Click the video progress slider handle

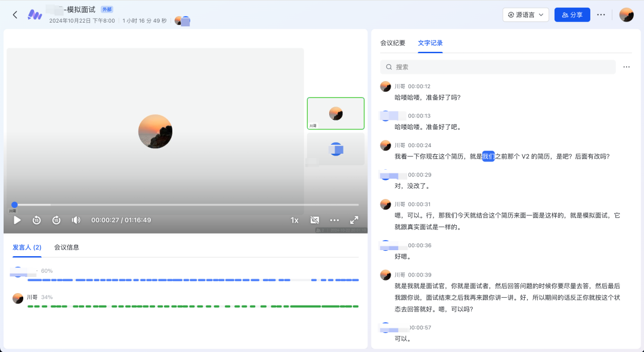[14, 205]
